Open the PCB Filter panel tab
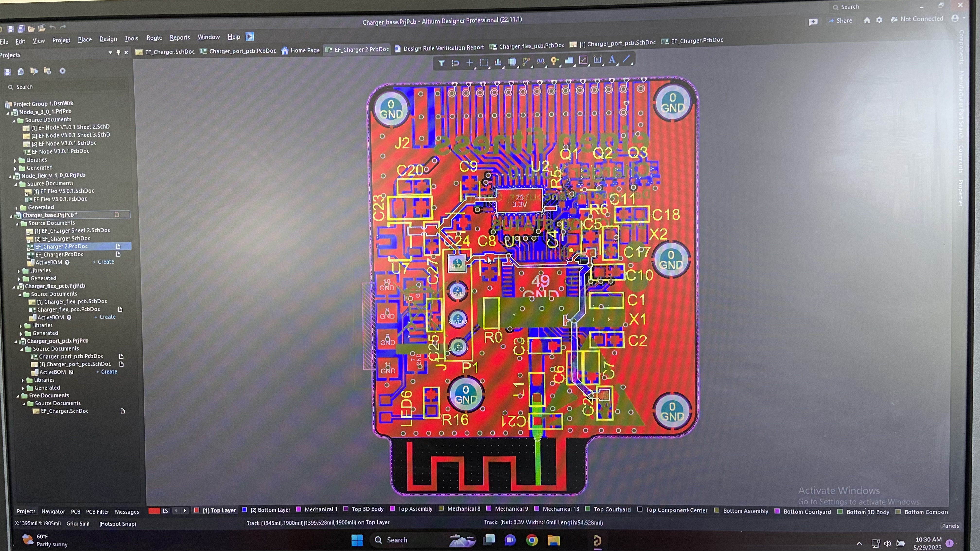980x551 pixels. (97, 512)
